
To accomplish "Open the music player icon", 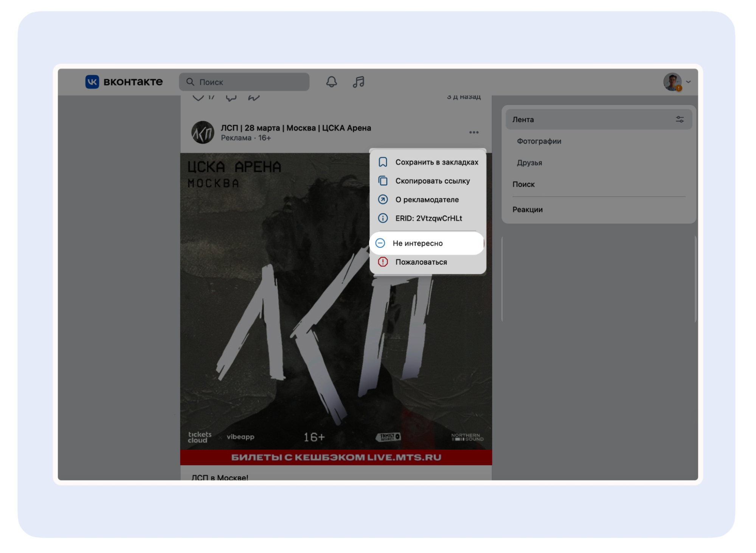I will click(x=359, y=82).
